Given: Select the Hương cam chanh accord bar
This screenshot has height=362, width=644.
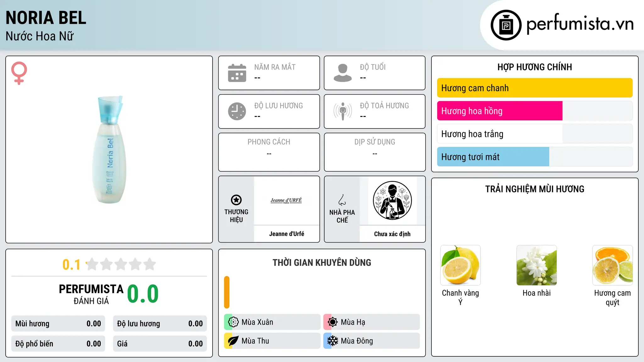Looking at the screenshot, I should (535, 88).
